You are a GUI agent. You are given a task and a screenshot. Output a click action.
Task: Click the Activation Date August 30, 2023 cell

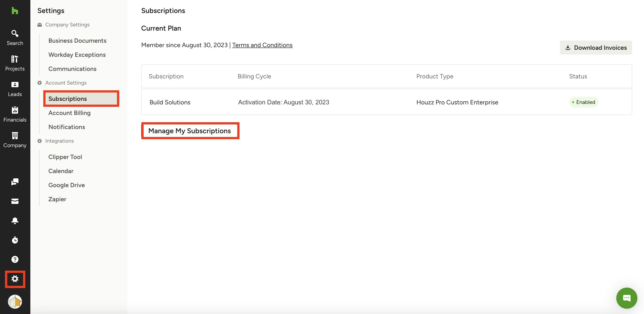click(x=284, y=102)
